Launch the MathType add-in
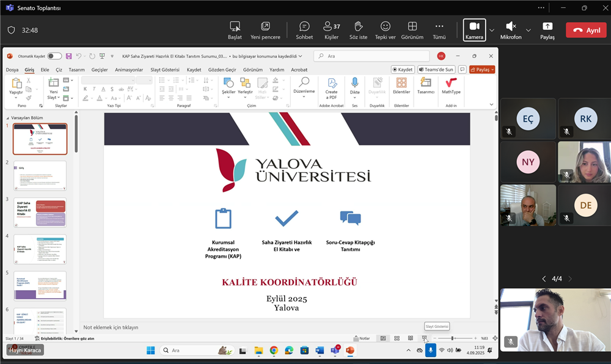Screen dimensions: 611x364 pos(451,86)
